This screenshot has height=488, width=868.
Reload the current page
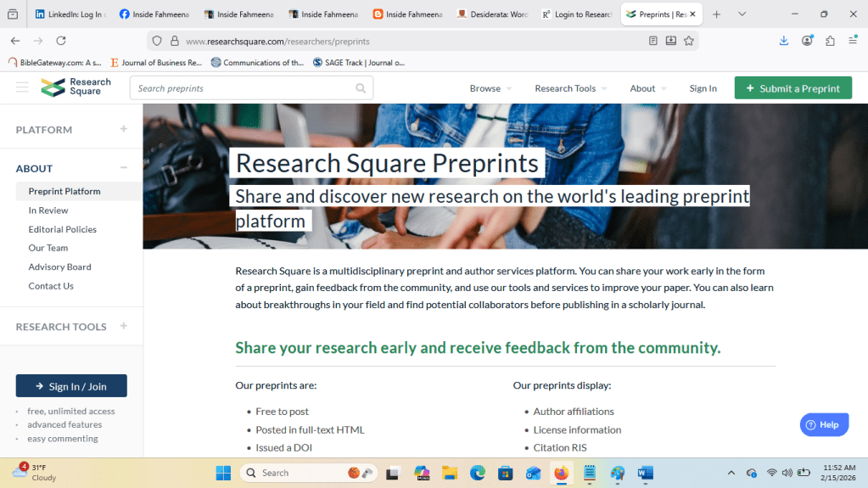tap(61, 41)
